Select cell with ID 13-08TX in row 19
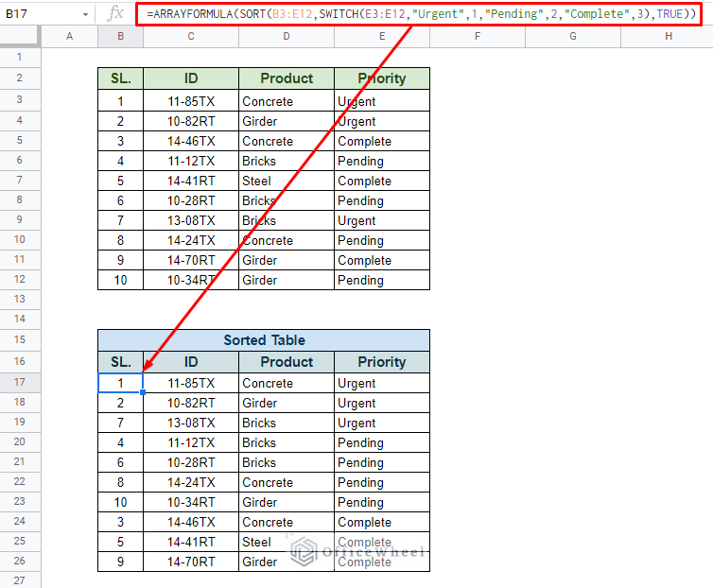 [x=191, y=423]
